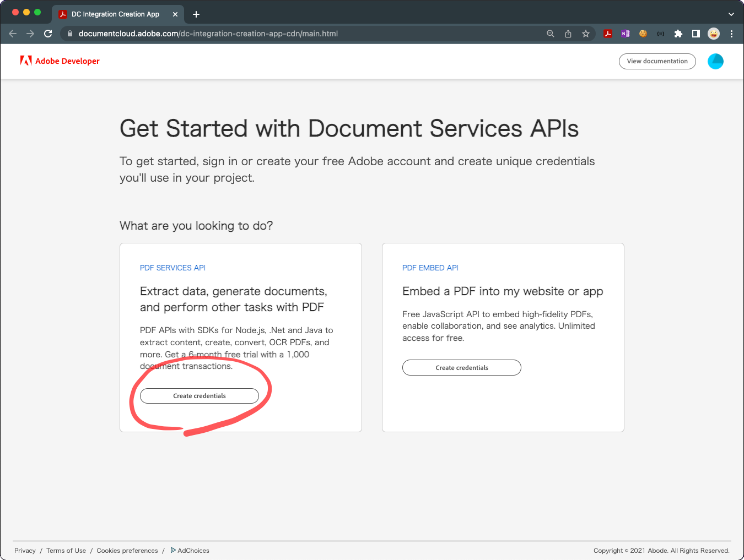Open the Chrome profile avatar

714,34
